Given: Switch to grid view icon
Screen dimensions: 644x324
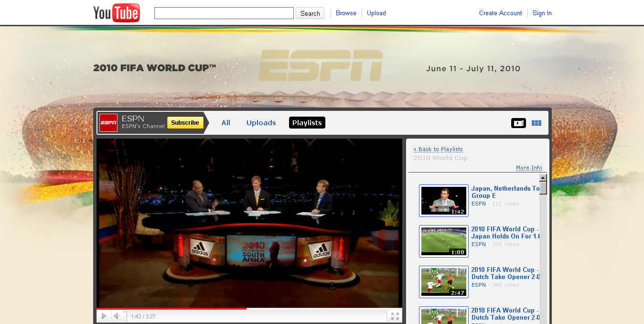Looking at the screenshot, I should click(x=537, y=123).
